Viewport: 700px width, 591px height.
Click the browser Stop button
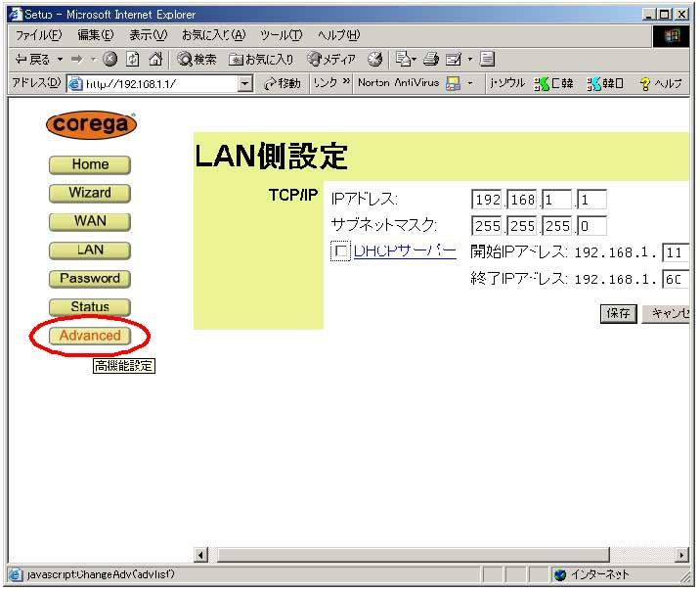[109, 60]
